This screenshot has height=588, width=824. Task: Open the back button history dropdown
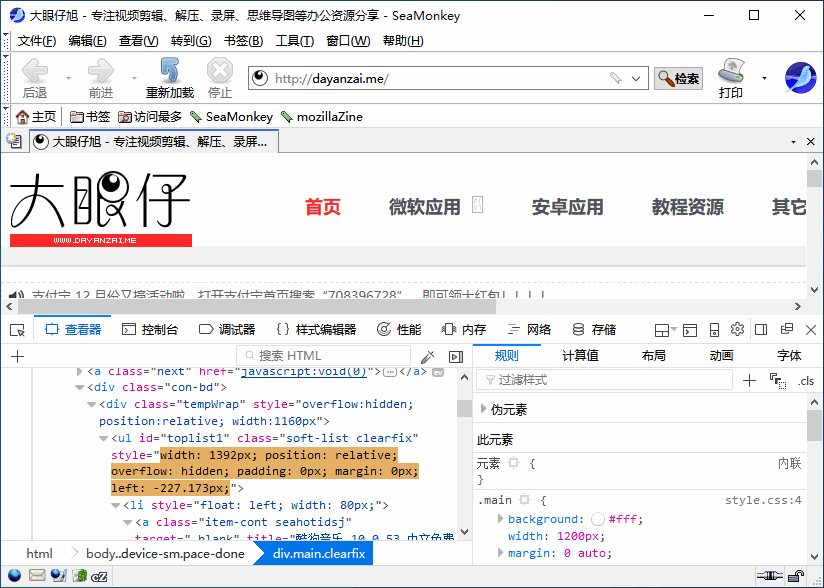(68, 78)
